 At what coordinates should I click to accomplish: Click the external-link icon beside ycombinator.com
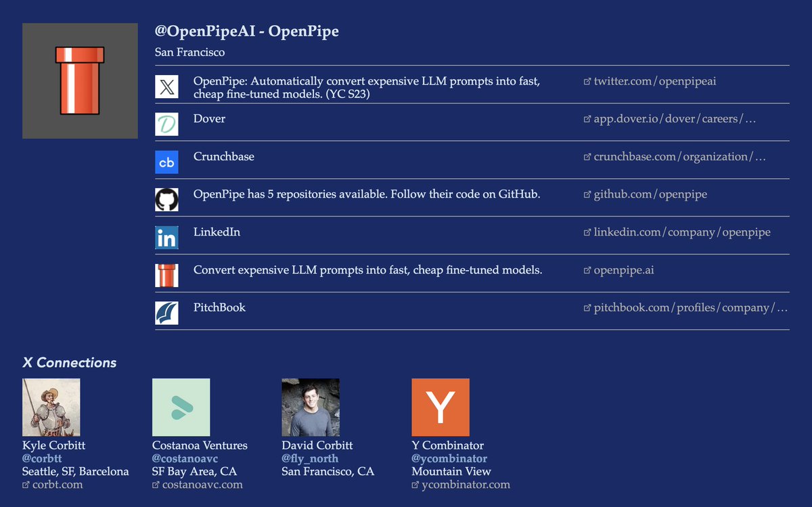click(415, 485)
